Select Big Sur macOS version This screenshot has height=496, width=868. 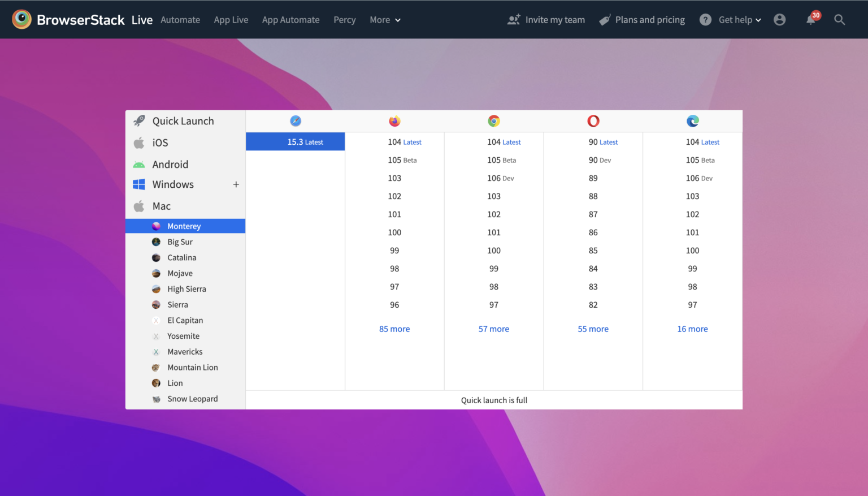coord(180,242)
